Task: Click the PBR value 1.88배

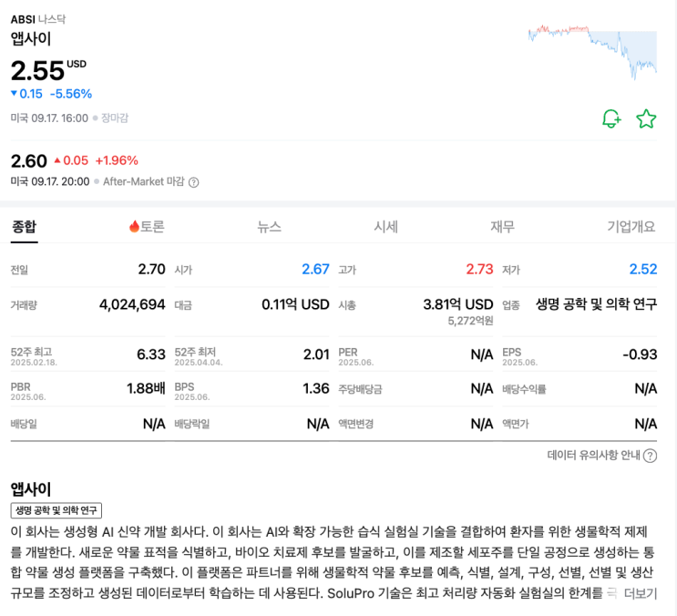Action: [x=146, y=389]
